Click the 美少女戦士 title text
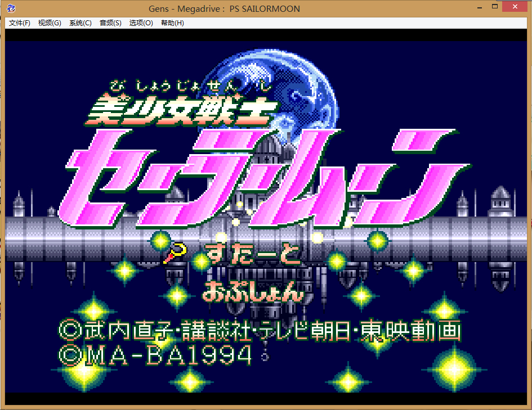Image resolution: width=532 pixels, height=410 pixels. 181,109
